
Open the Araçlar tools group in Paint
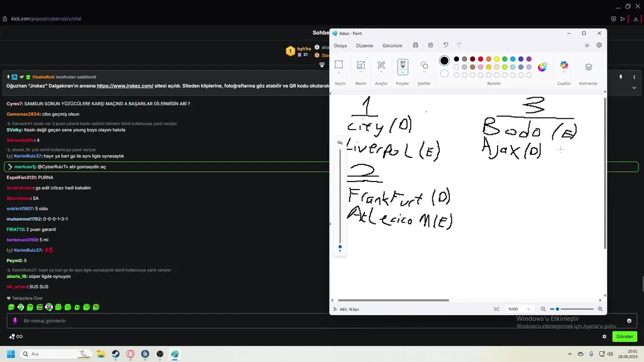tap(381, 65)
